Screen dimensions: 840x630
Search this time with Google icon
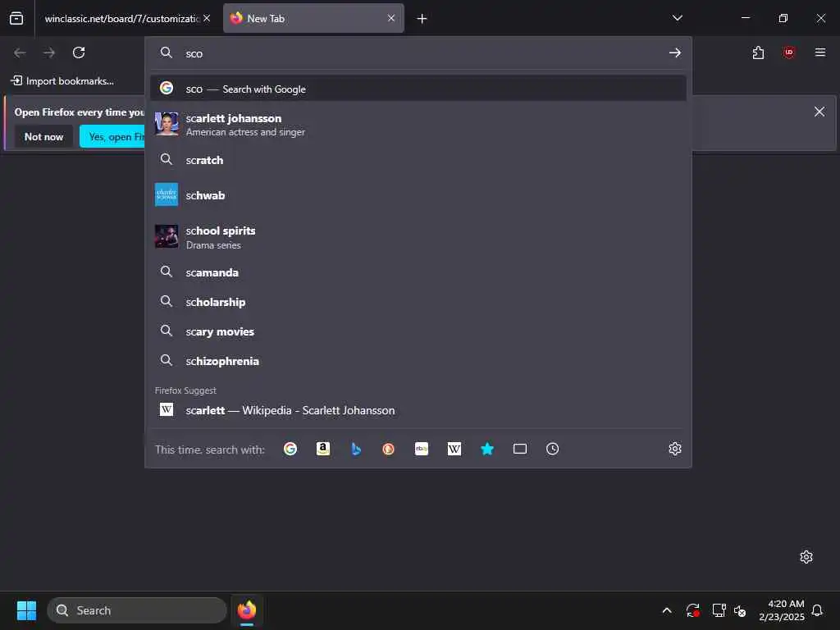(x=290, y=449)
